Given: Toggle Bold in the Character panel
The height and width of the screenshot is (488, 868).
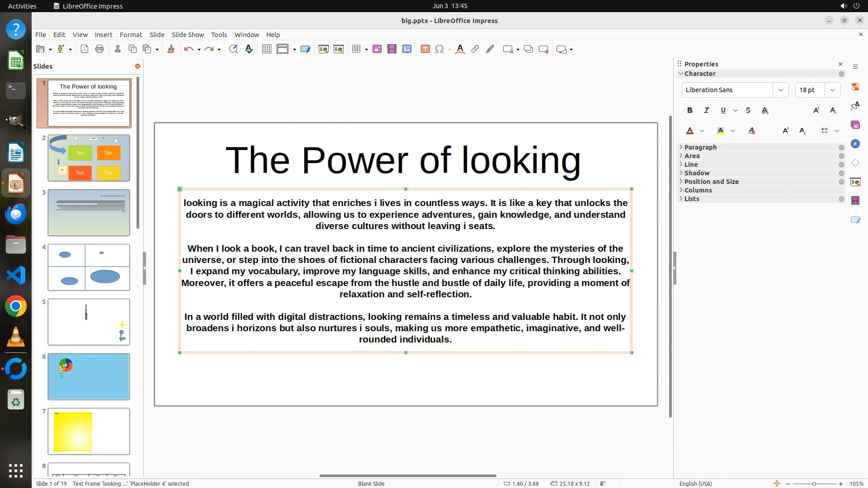Looking at the screenshot, I should pyautogui.click(x=689, y=110).
